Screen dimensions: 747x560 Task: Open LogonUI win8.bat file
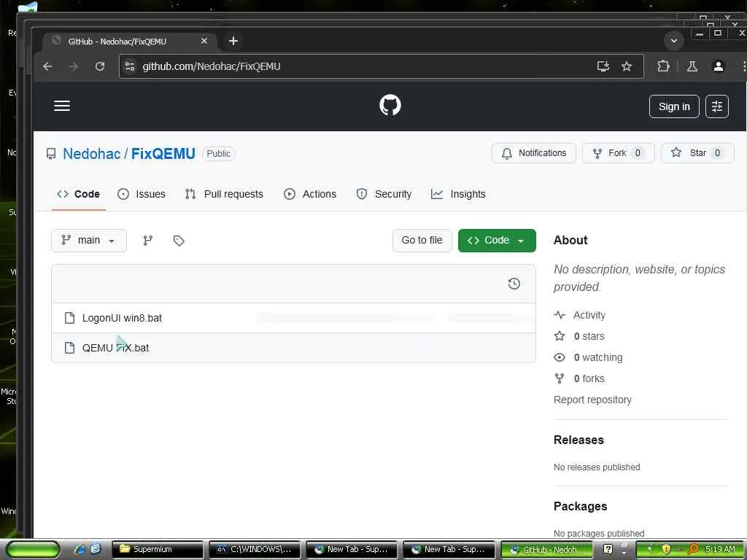[x=122, y=318]
